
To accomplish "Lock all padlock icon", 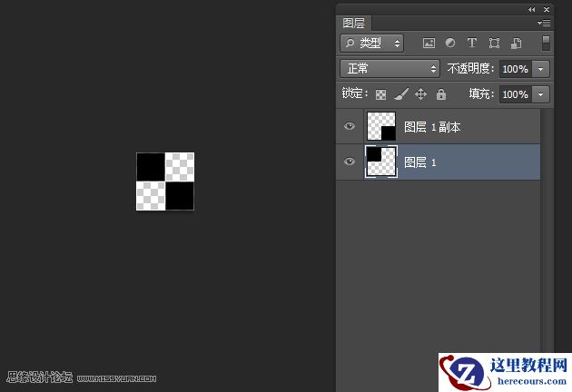I will (x=441, y=94).
